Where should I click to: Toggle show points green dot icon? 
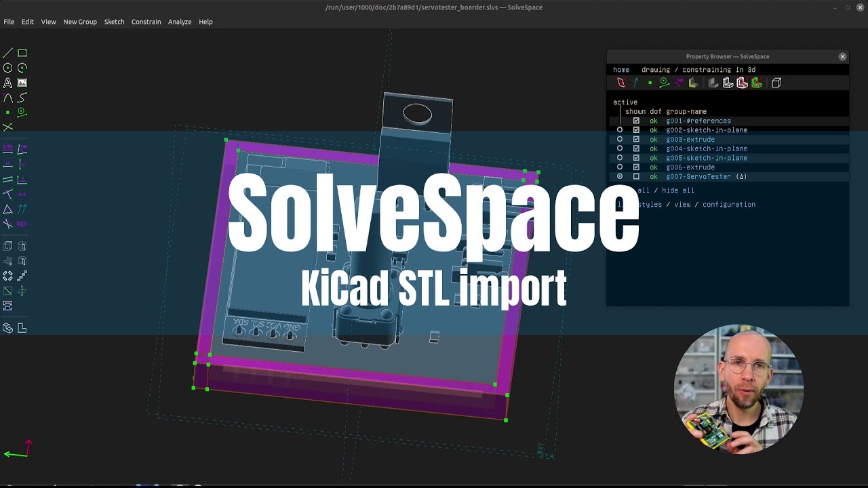tap(650, 83)
